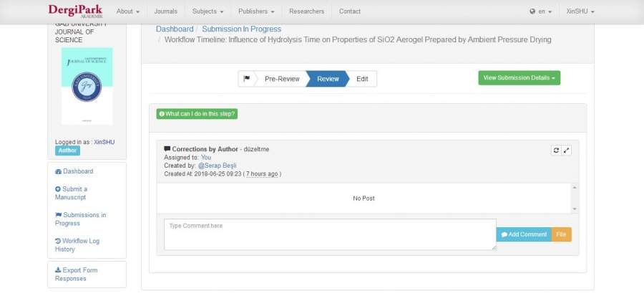Click the globe language icon
The height and width of the screenshot is (296, 644).
point(532,11)
